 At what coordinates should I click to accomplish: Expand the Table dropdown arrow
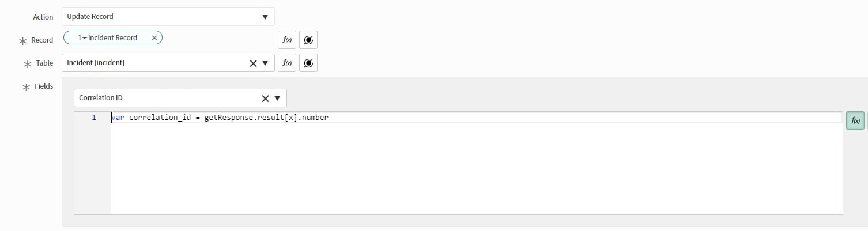(x=265, y=63)
